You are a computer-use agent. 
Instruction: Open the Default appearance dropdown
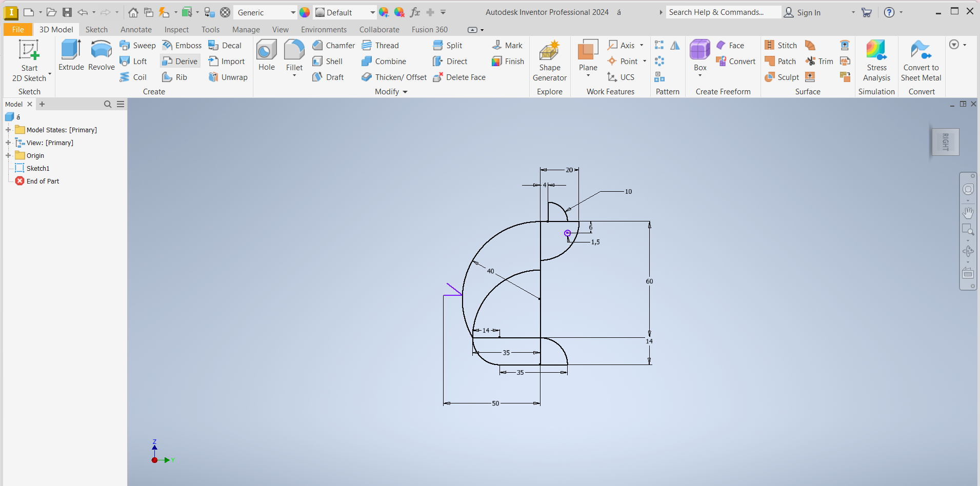click(372, 12)
